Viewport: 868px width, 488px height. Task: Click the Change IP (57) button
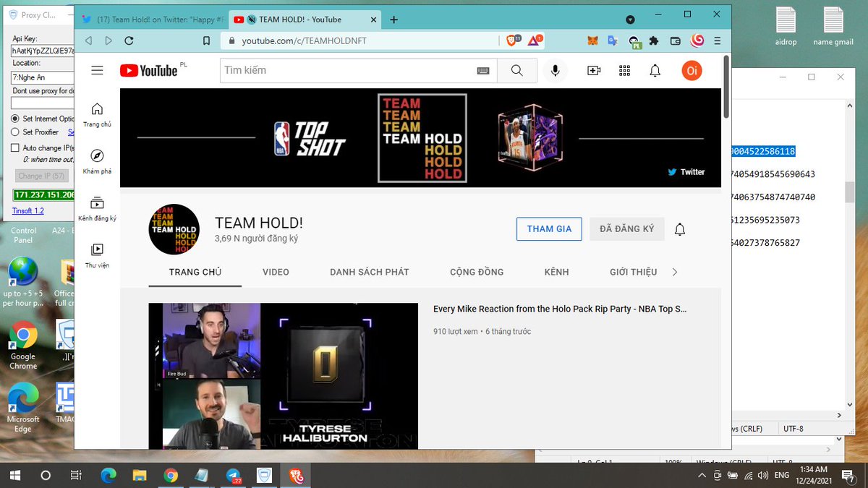pos(41,176)
